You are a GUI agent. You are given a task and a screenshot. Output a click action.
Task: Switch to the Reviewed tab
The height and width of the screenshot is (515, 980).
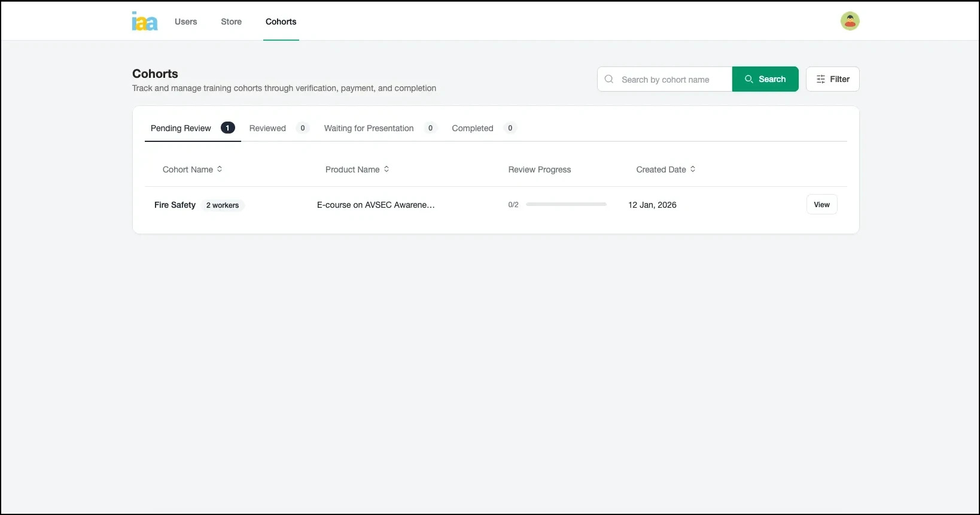click(267, 128)
